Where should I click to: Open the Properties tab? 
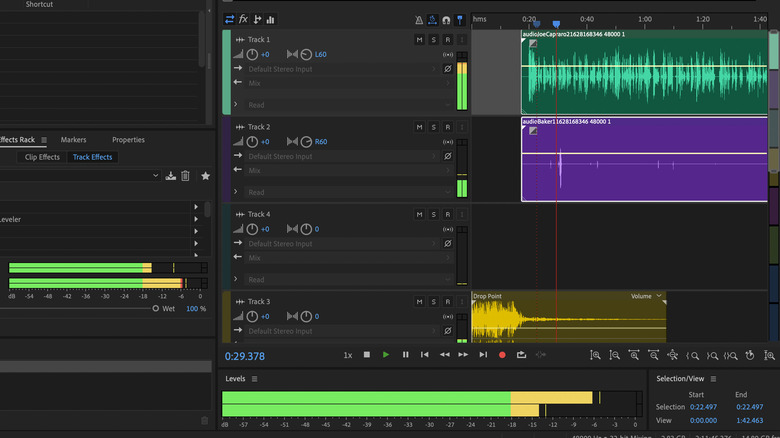tap(128, 140)
